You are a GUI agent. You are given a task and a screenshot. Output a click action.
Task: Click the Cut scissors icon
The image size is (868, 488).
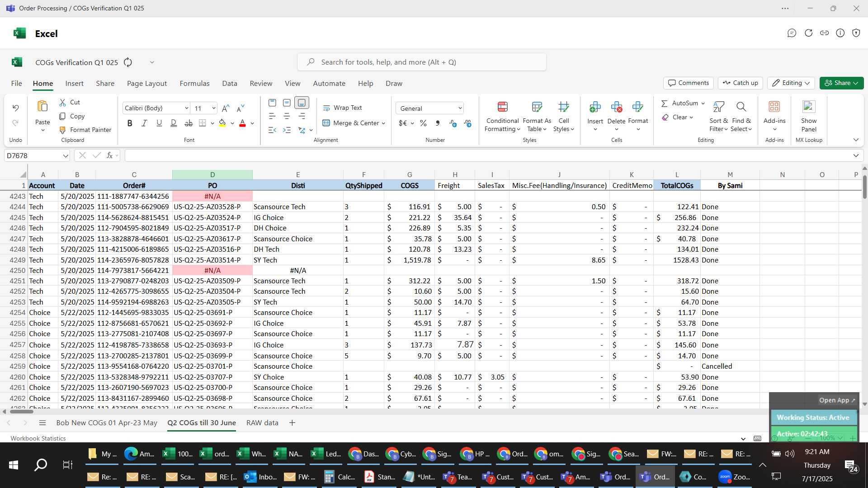coord(63,103)
